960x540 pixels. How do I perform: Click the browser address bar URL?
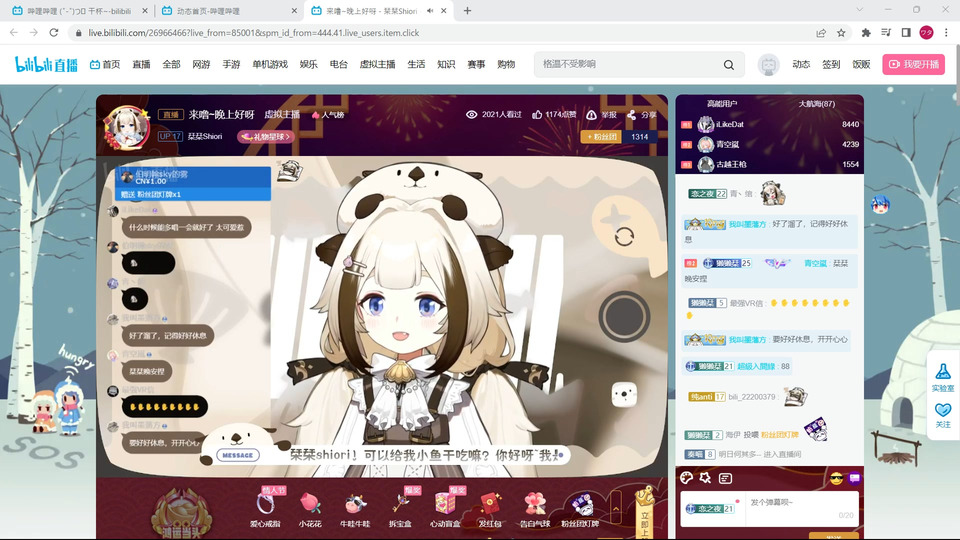coord(253,33)
